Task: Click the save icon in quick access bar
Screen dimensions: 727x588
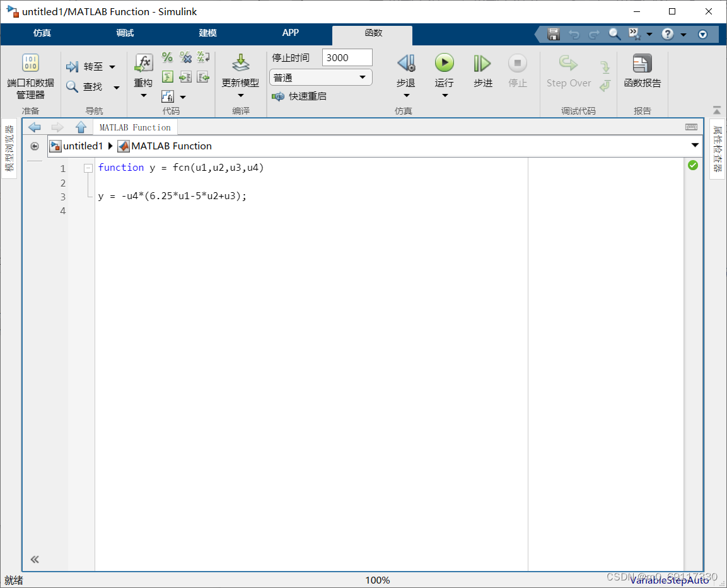Action: [554, 34]
